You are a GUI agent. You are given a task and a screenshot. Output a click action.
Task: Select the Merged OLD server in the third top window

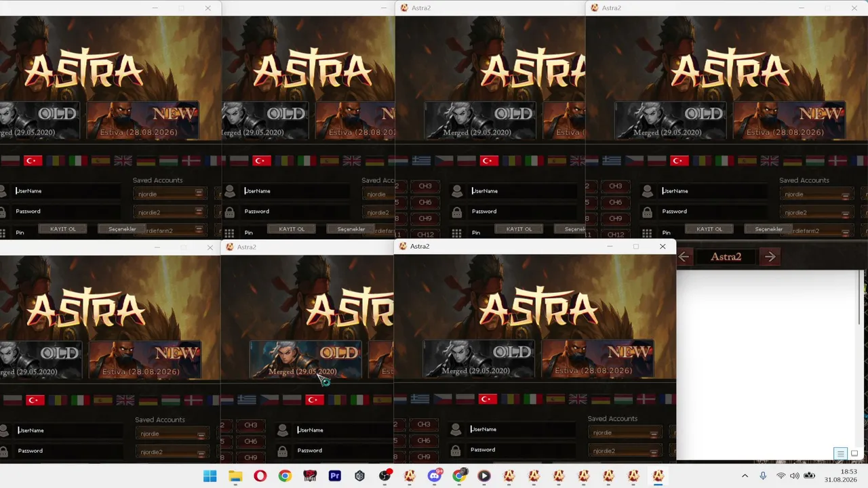tap(479, 121)
